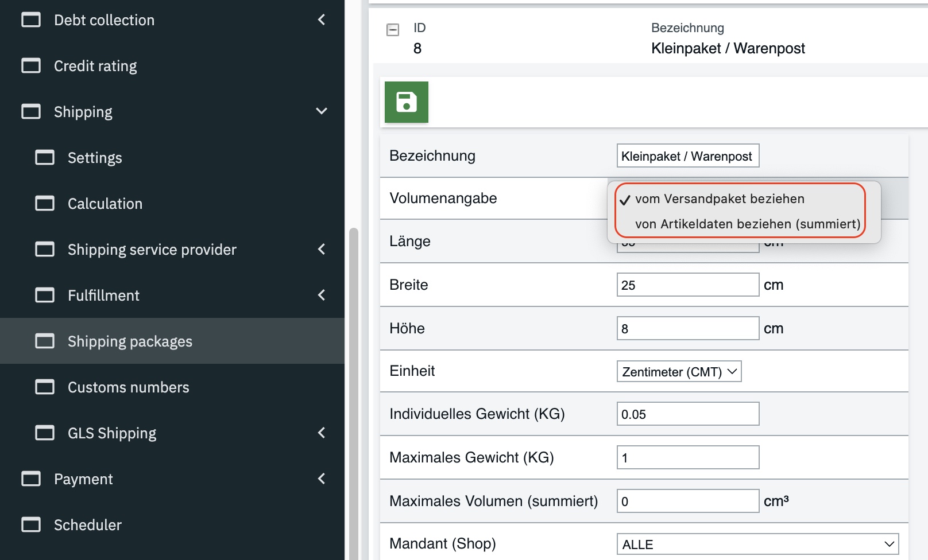The height and width of the screenshot is (560, 928).
Task: Expand the GLS Shipping chevron
Action: [322, 433]
